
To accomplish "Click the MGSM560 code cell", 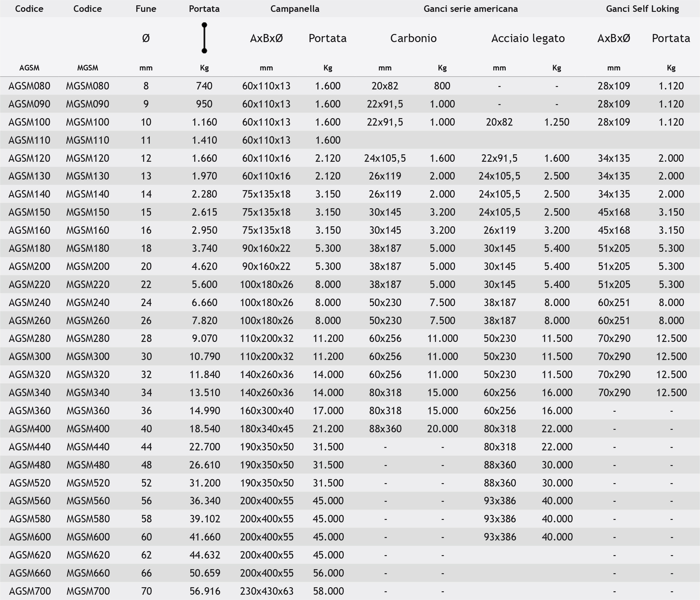I will [x=88, y=501].
